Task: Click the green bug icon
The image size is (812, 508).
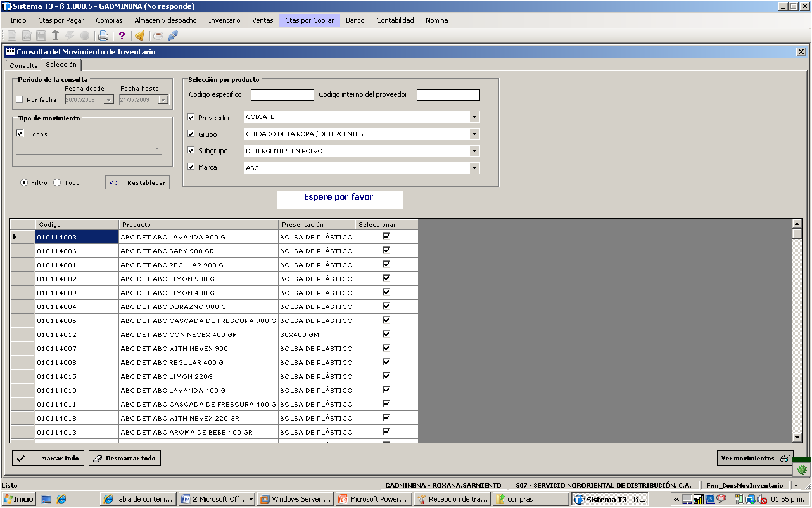Action: [802, 469]
